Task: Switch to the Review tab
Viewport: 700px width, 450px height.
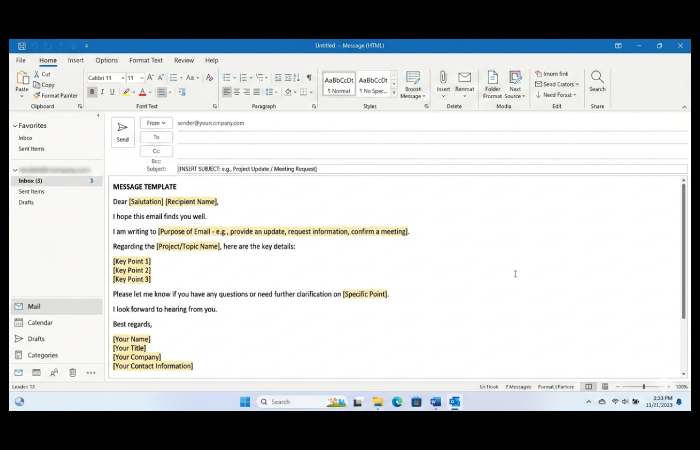Action: (184, 60)
